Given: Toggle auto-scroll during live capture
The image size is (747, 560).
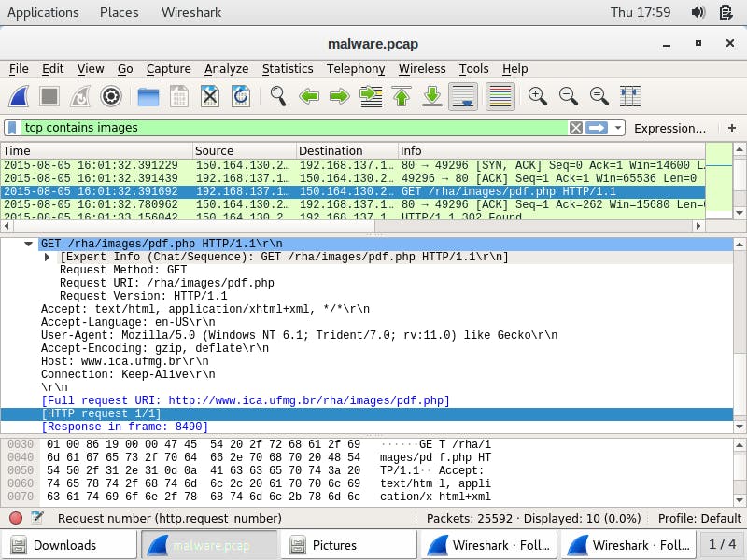Looking at the screenshot, I should 463,96.
